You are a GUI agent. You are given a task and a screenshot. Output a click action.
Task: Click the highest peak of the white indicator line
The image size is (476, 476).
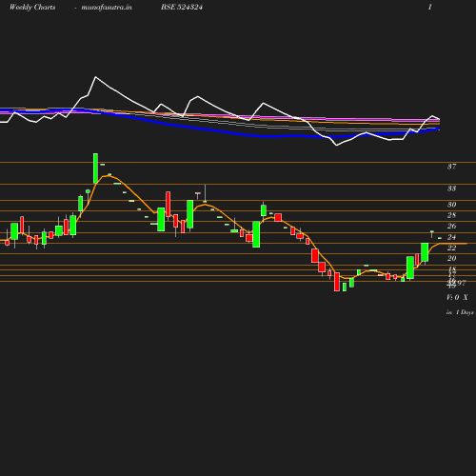coord(95,77)
